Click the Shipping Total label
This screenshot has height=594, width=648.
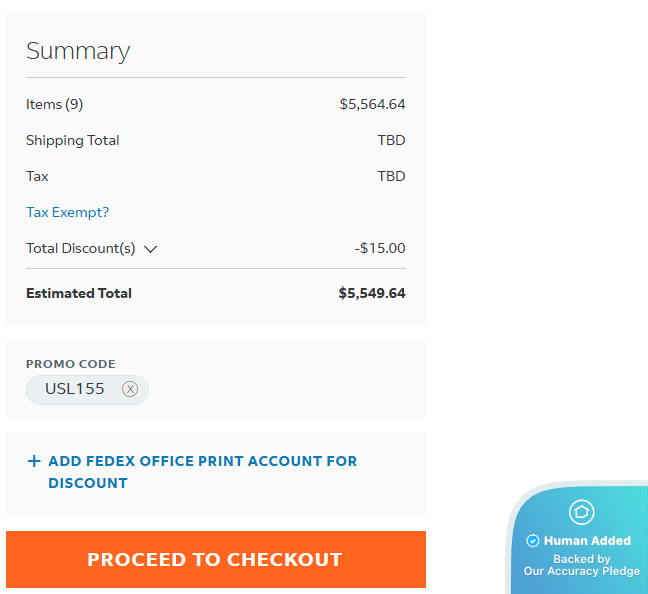tap(72, 140)
